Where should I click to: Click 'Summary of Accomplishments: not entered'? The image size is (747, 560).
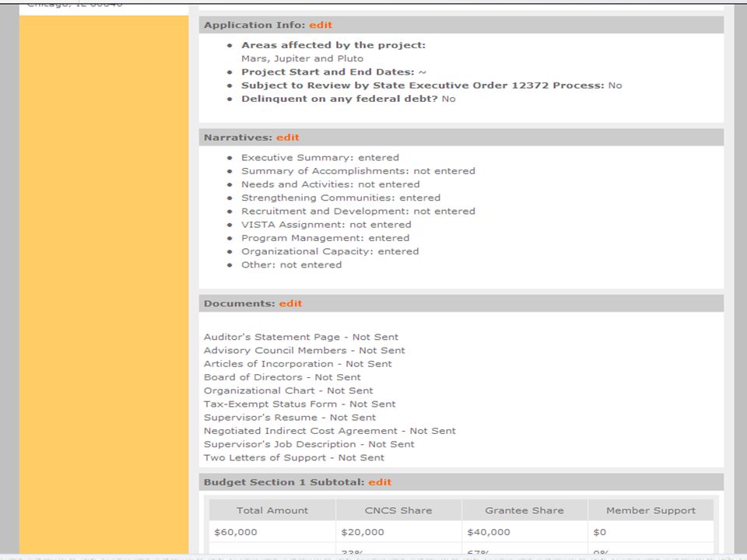358,171
